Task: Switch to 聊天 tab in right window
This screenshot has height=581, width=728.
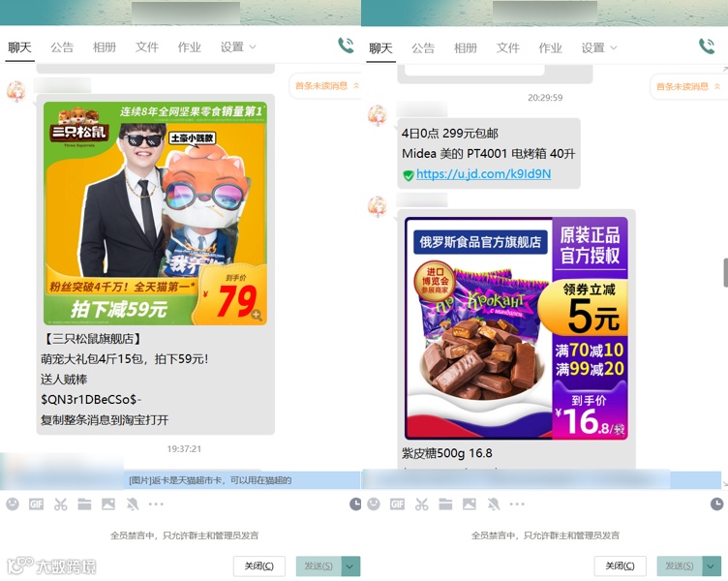Action: coord(380,47)
